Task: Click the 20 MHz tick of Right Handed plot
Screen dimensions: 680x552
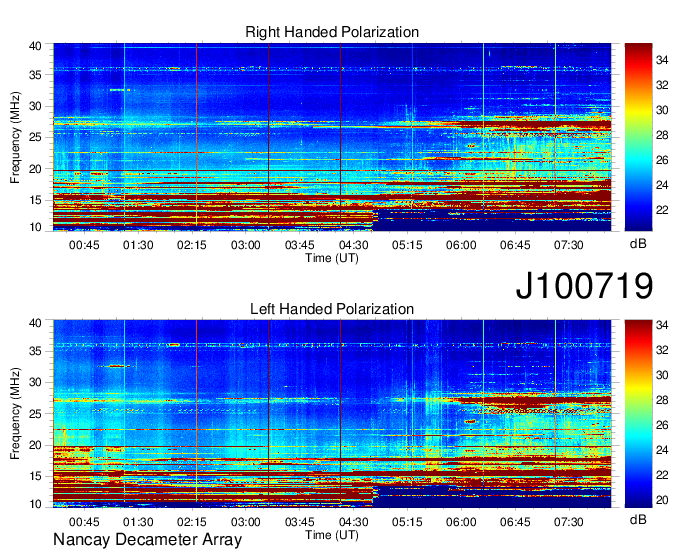Action: pos(35,169)
